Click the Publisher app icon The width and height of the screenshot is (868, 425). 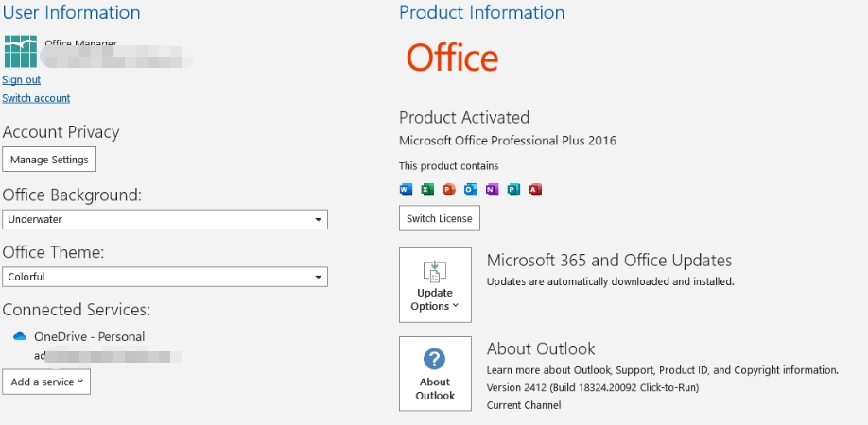point(513,190)
